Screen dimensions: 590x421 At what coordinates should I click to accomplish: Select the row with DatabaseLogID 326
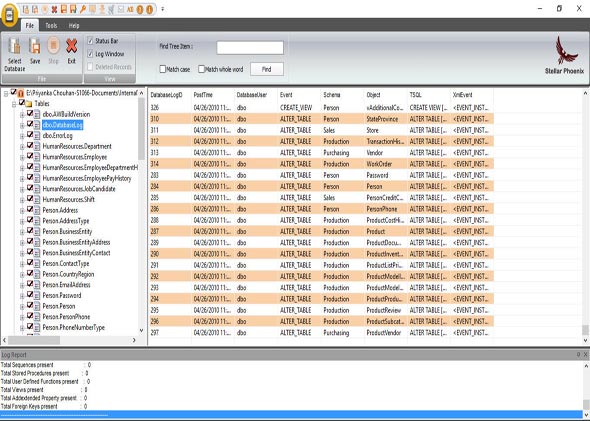(321, 108)
